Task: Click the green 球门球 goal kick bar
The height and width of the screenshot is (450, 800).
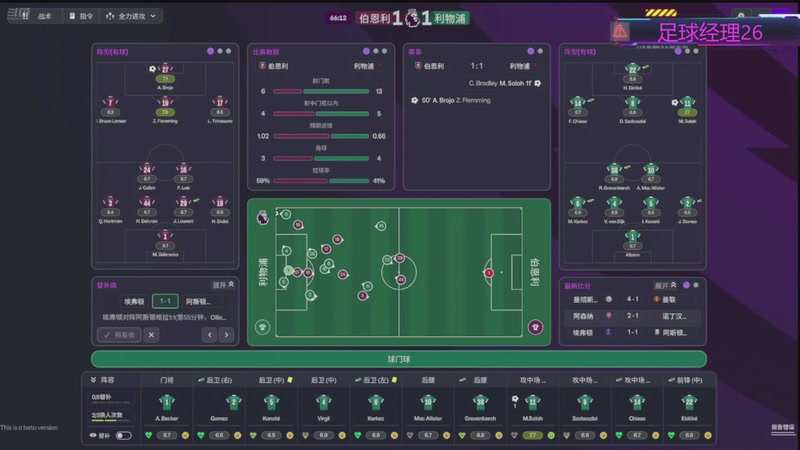Action: point(398,359)
